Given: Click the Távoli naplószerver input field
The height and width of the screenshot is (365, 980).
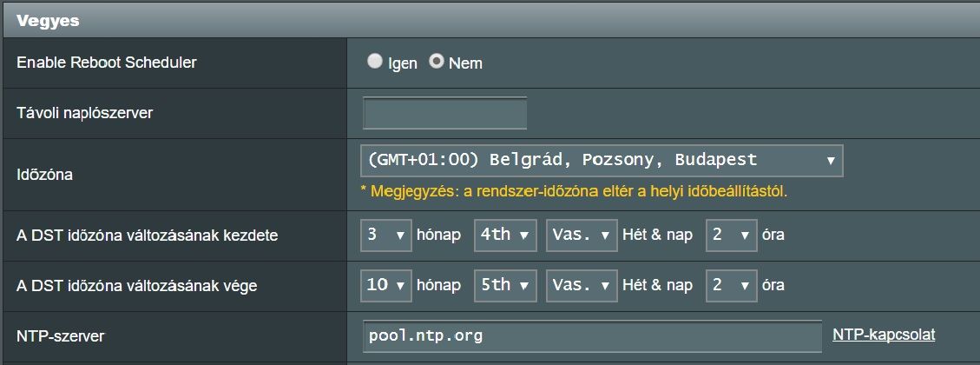Looking at the screenshot, I should pos(444,113).
